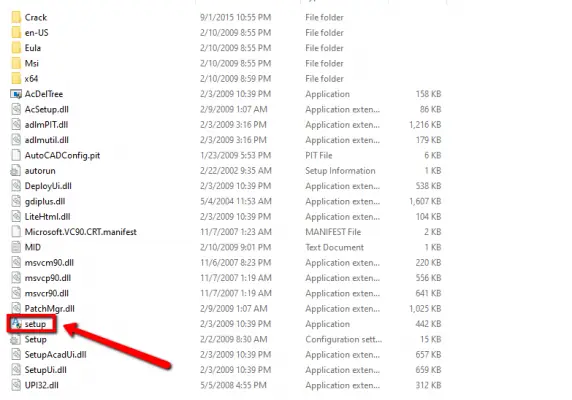
Task: Select the UPI32.dll file entry
Action: (226, 385)
